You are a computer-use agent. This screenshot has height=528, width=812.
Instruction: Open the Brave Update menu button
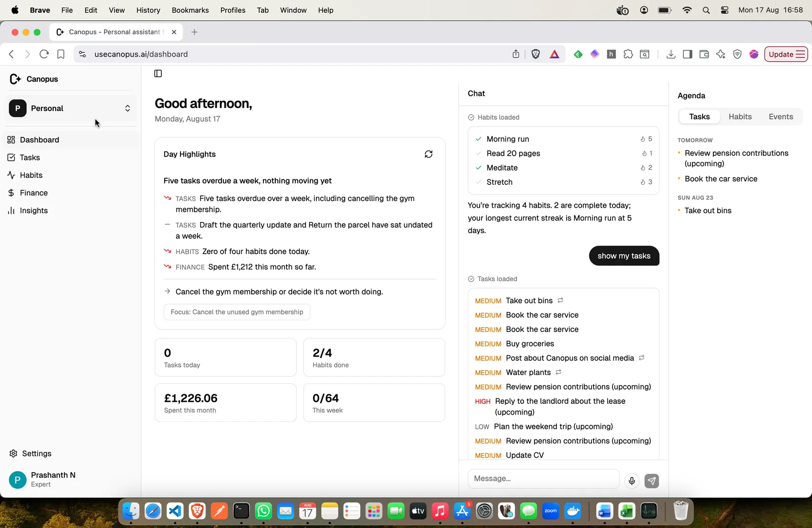point(786,54)
